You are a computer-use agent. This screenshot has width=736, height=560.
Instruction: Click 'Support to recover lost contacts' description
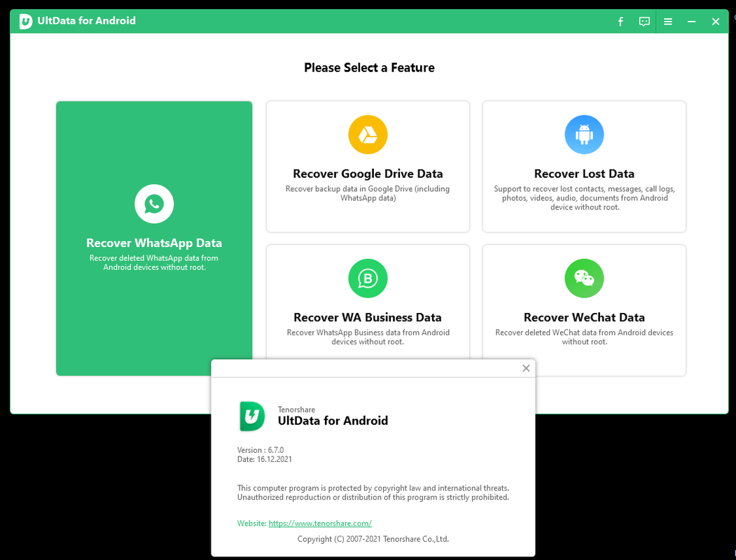[x=584, y=198]
